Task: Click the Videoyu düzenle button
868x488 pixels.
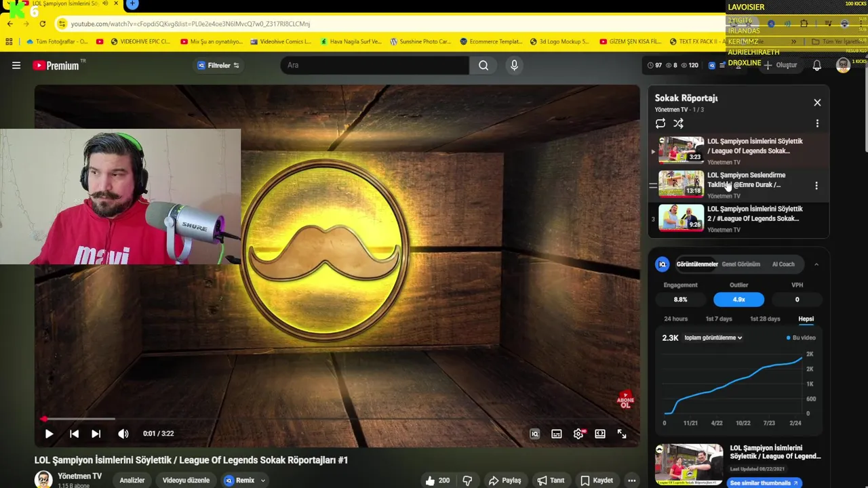Action: (x=186, y=480)
